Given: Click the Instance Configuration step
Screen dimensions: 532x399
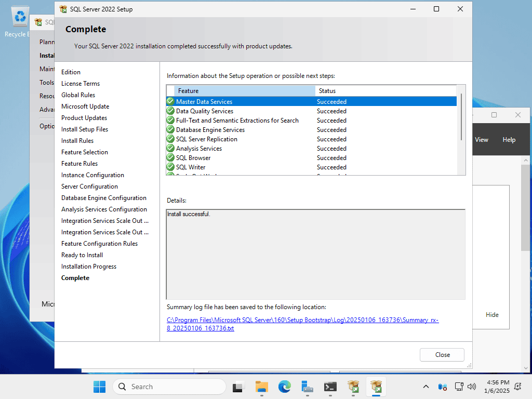Looking at the screenshot, I should [92, 175].
